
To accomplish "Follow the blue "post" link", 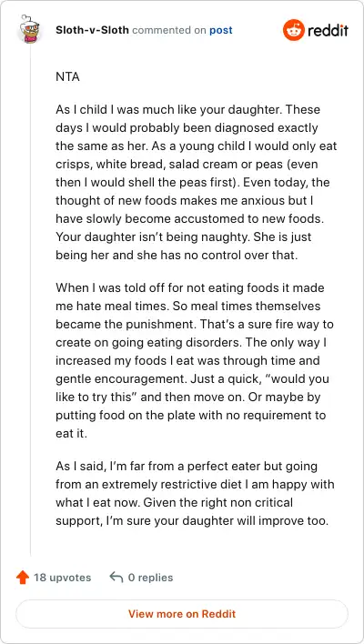I will [221, 31].
